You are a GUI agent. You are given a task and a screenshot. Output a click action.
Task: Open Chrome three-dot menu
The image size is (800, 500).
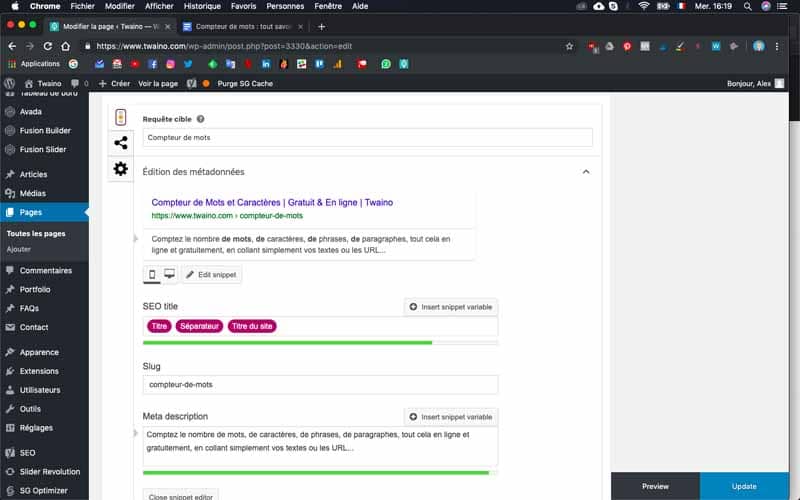(777, 46)
